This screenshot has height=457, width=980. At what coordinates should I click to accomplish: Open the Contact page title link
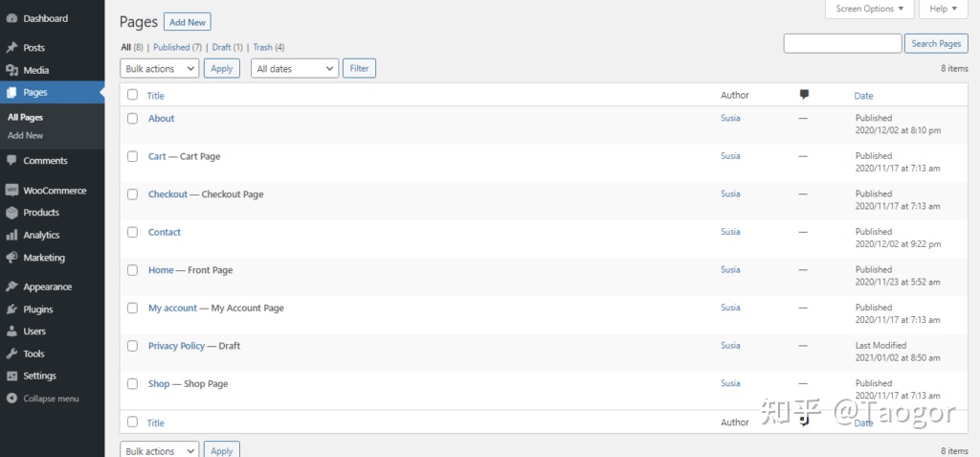(x=165, y=232)
